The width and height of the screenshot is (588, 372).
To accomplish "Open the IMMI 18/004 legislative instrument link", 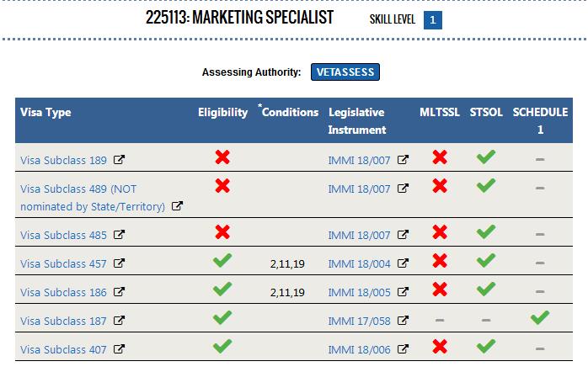I will tap(359, 263).
